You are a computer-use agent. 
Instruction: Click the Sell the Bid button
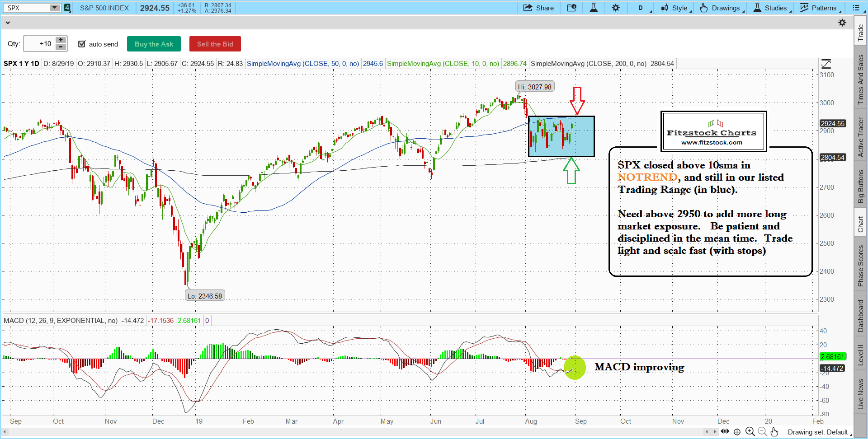215,44
